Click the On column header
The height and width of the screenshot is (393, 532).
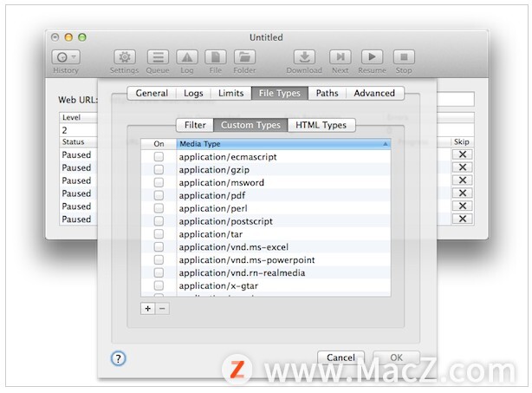pos(159,144)
